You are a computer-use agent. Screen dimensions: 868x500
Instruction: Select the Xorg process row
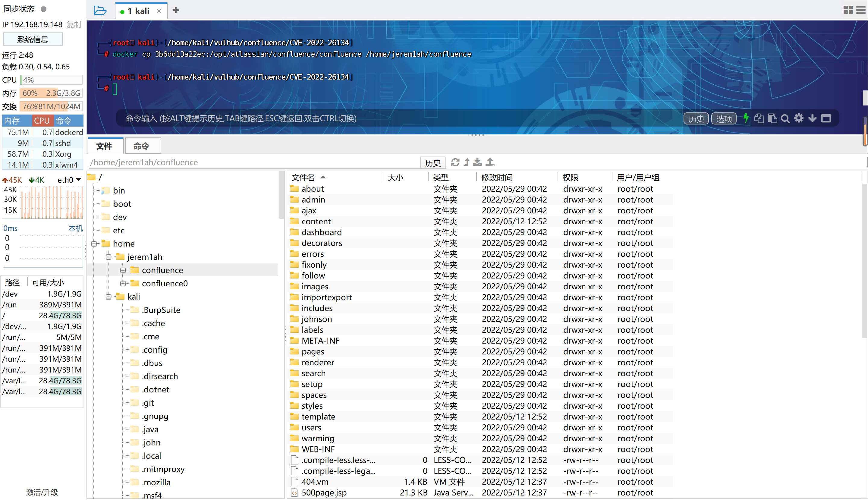coord(43,154)
